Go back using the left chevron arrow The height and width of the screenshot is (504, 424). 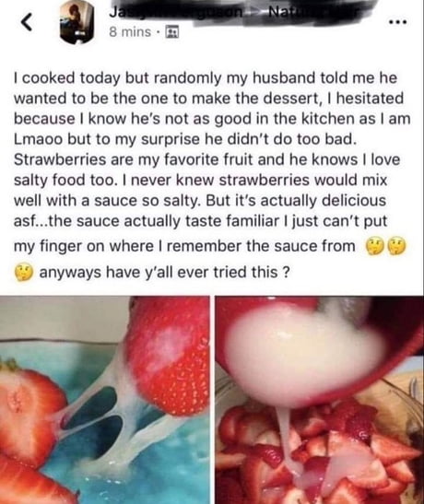point(27,23)
